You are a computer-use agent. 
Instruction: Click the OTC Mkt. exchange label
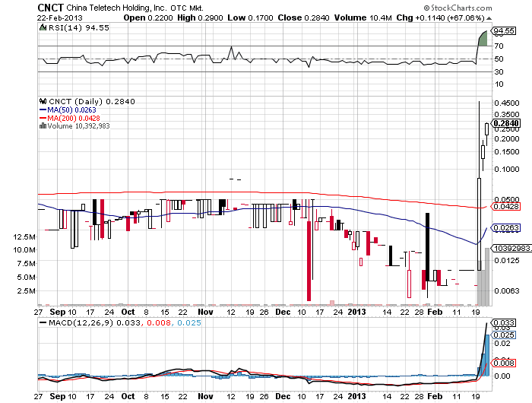pyautogui.click(x=187, y=8)
